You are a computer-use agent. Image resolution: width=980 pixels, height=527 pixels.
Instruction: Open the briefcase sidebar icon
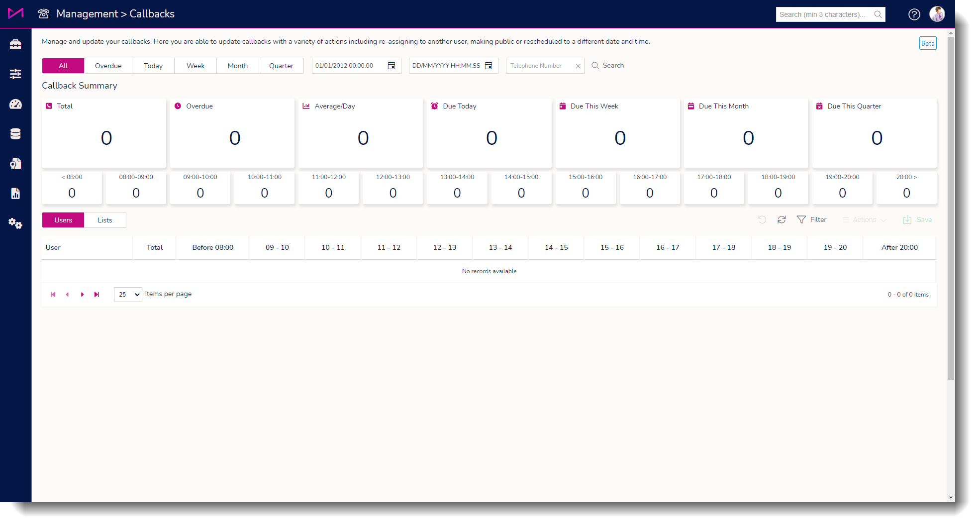[x=15, y=44]
